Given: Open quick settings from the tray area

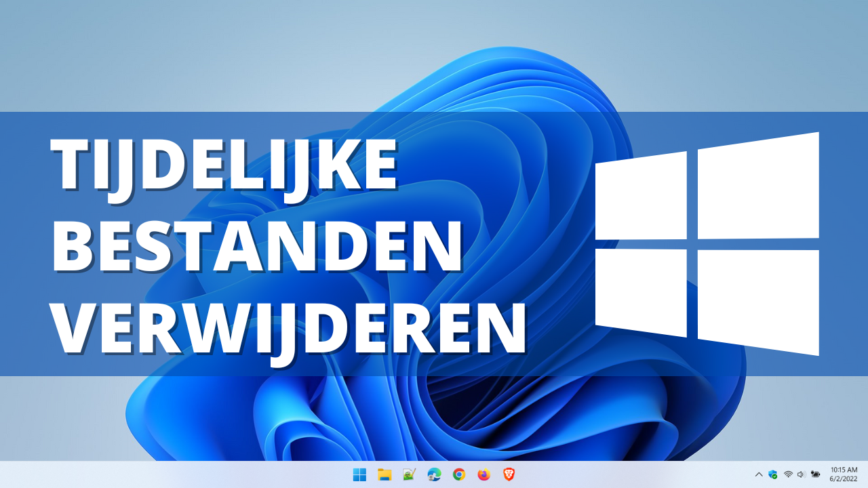Looking at the screenshot, I should (795, 474).
